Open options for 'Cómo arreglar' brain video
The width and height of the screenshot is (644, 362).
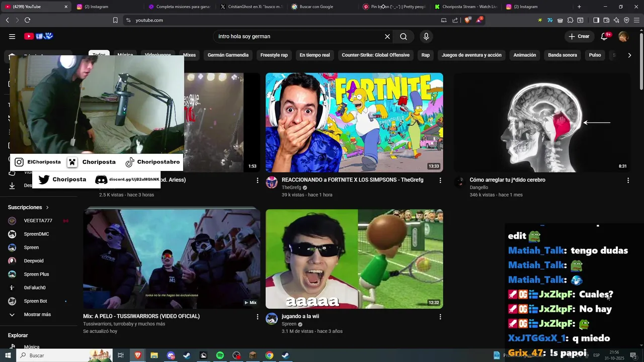tap(628, 180)
